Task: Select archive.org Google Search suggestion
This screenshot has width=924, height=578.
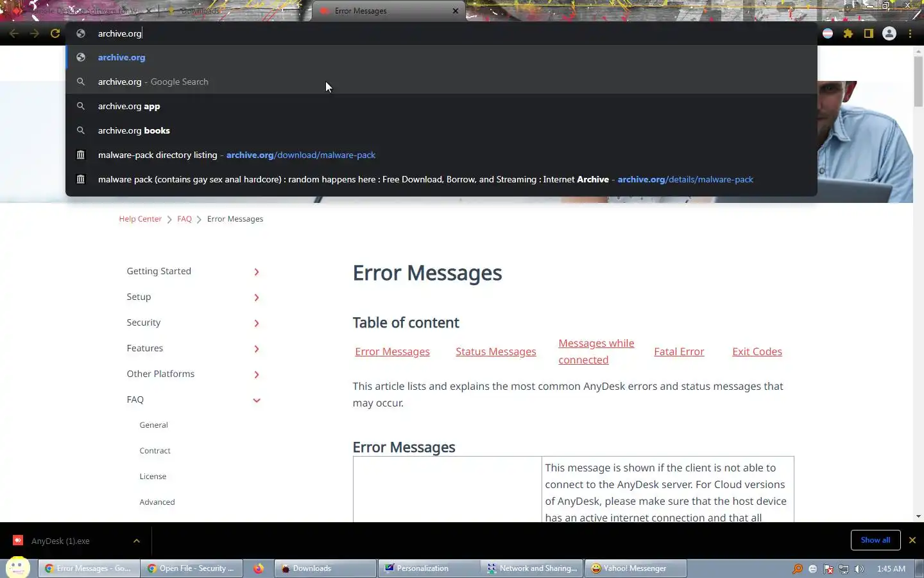Action: coord(441,82)
